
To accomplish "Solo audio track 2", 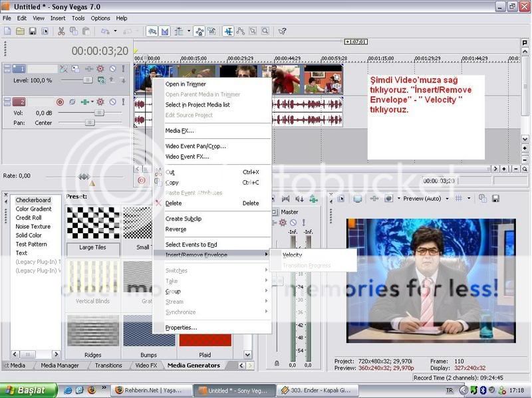I will (123, 102).
